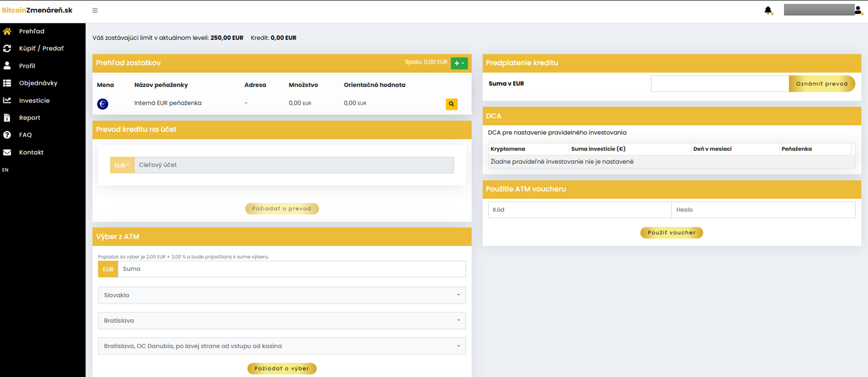This screenshot has height=377, width=868.
Task: Click the user profile avatar icon
Action: [858, 10]
